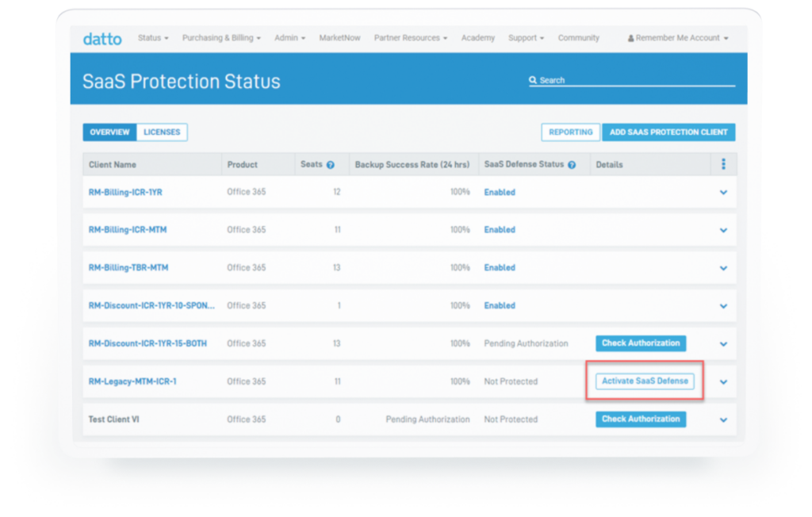Image resolution: width=812 pixels, height=517 pixels.
Task: Switch to the Licenses tab
Action: (x=162, y=132)
